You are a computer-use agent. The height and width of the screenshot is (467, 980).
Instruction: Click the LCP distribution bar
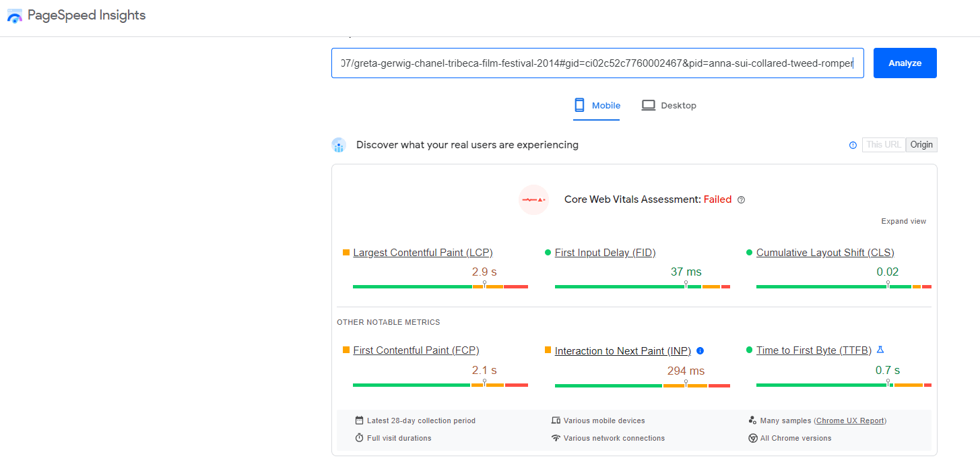(x=440, y=286)
